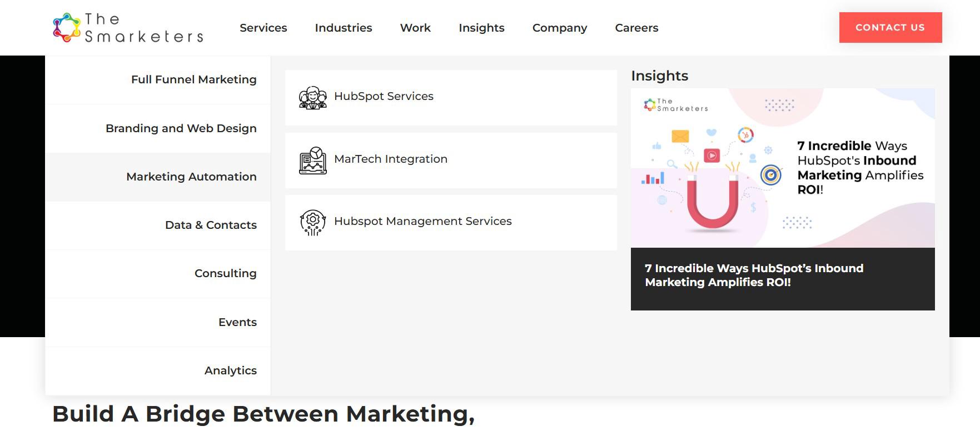Screen dimensions: 980x431
Task: Visit the Careers page
Action: click(x=636, y=28)
